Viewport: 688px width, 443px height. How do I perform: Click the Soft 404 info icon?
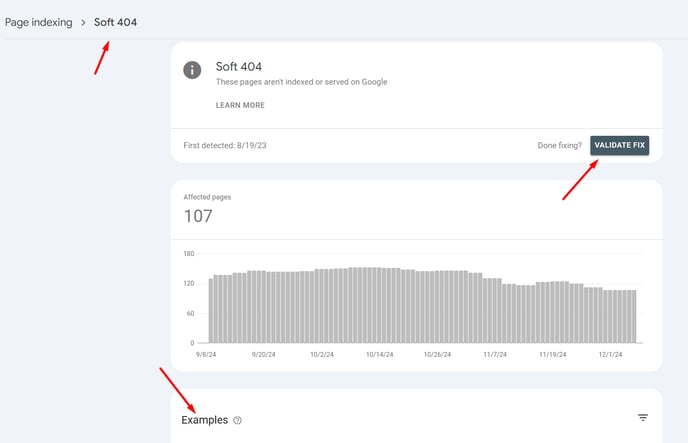[x=192, y=70]
